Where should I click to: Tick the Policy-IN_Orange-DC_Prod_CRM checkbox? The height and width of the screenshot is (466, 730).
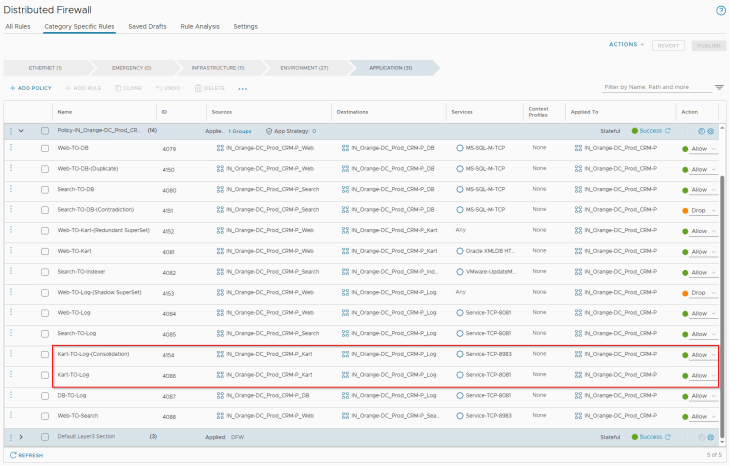pyautogui.click(x=45, y=131)
